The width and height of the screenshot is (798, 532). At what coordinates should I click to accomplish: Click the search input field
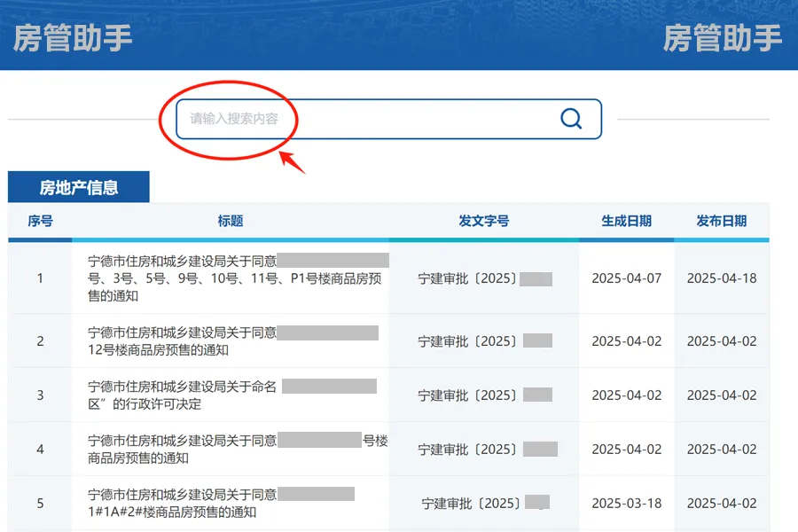pyautogui.click(x=364, y=119)
